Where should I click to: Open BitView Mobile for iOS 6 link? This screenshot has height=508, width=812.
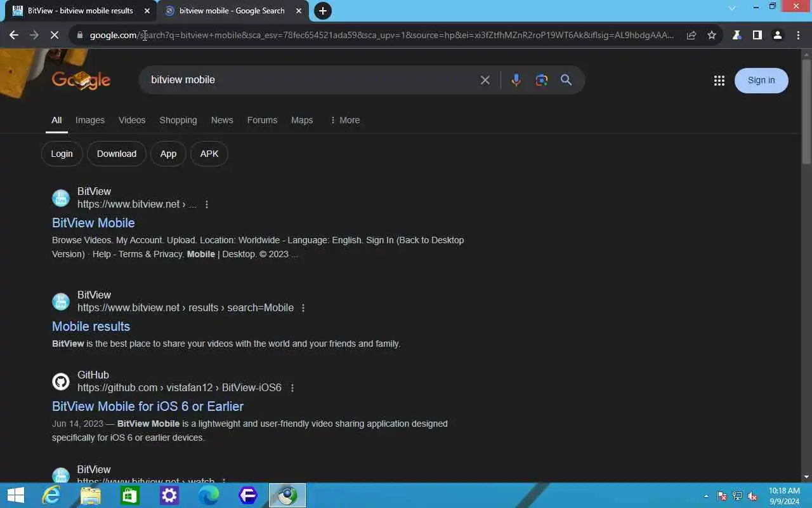point(148,406)
